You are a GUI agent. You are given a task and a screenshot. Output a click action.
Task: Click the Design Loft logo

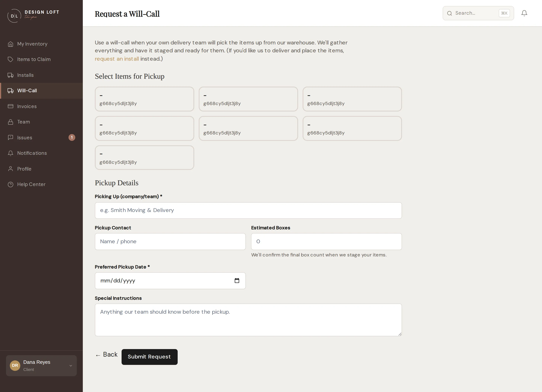[x=33, y=16]
